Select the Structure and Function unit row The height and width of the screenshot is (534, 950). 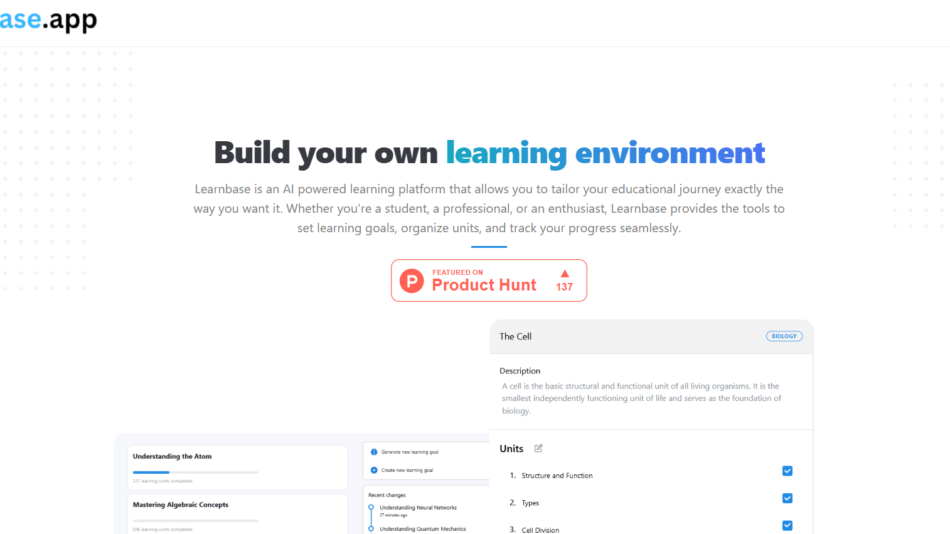coord(651,475)
